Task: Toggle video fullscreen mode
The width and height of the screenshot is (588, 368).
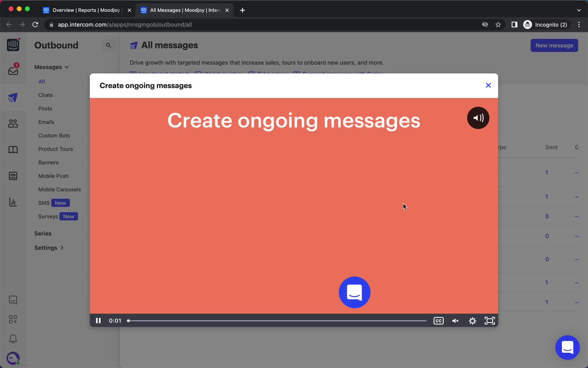Action: point(489,320)
